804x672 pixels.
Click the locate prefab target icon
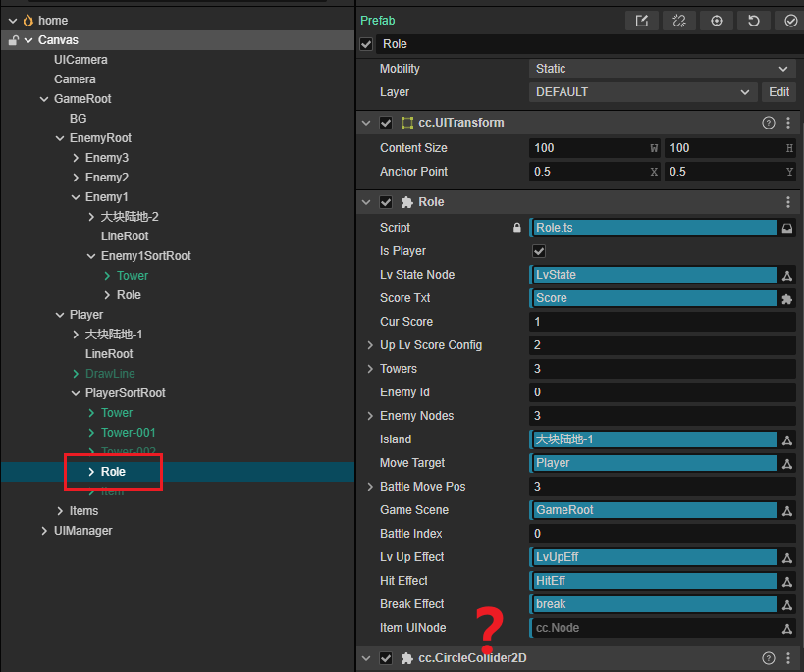point(717,21)
